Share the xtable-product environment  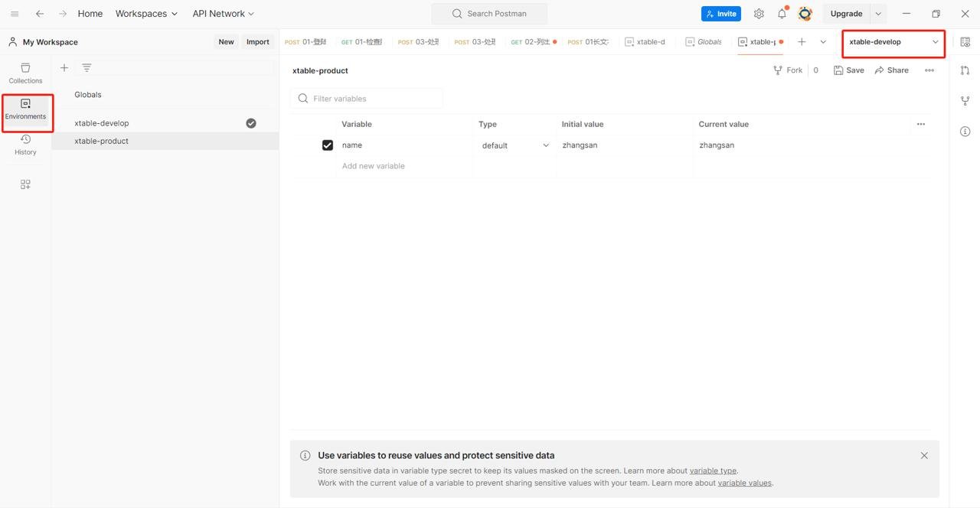click(x=892, y=70)
